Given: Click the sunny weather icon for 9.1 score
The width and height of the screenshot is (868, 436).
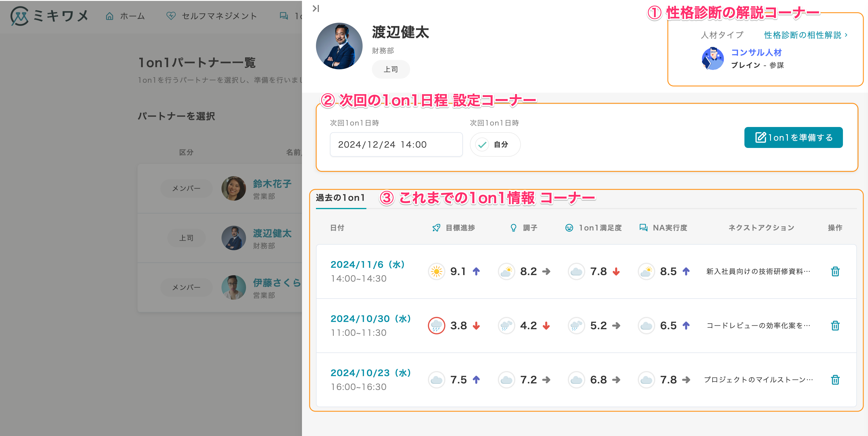Looking at the screenshot, I should (436, 271).
